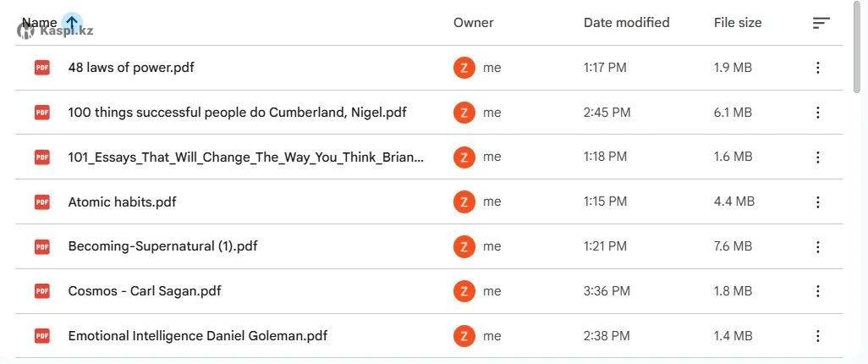Click the vertical scrollbar on the right
This screenshot has width=868, height=364.
860,51
